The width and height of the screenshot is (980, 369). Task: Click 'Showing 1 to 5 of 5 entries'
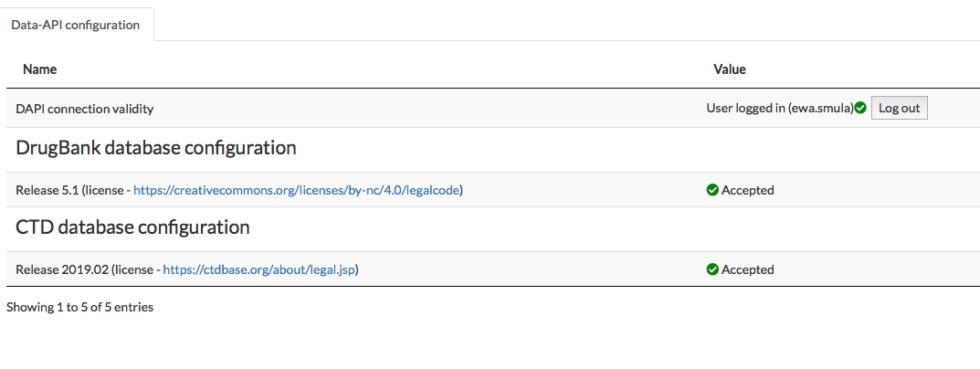[x=79, y=307]
